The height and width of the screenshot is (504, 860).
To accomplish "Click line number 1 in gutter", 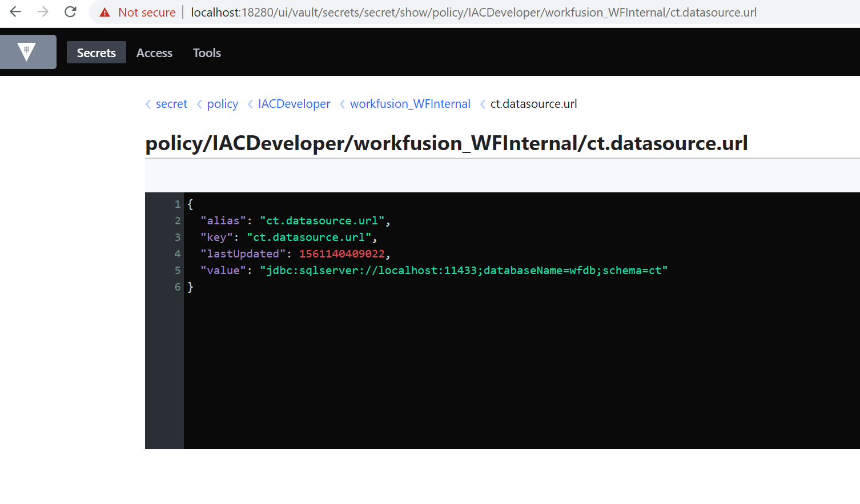I will pos(178,204).
